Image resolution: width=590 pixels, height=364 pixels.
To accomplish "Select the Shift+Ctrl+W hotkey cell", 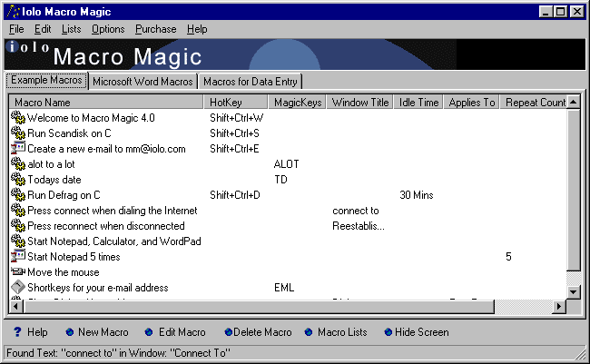I will 236,118.
